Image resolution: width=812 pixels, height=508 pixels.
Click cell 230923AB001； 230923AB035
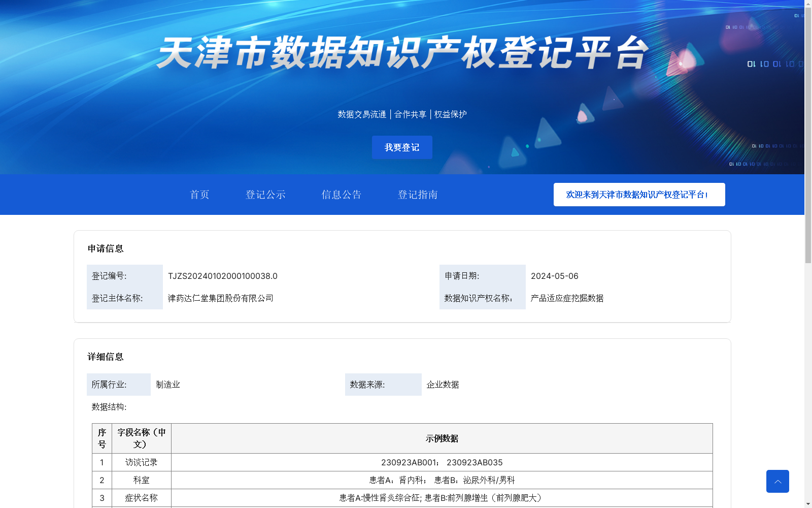pos(442,462)
